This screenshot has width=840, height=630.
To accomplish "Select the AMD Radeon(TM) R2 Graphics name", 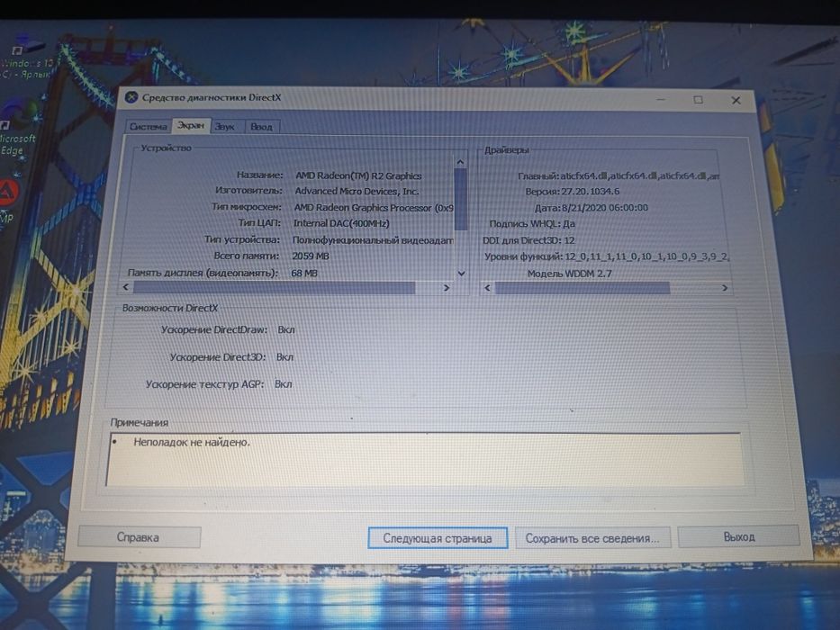I will 358,175.
